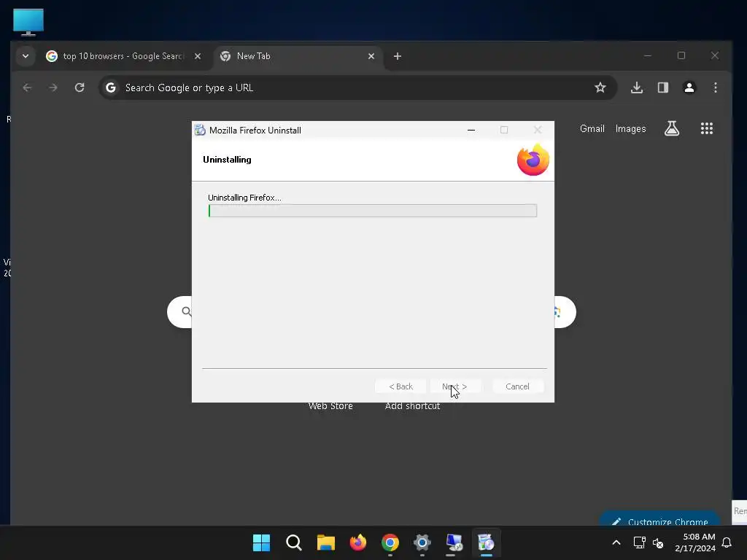Switch to top 10 browsers Google Search tab
747x560 pixels.
(123, 56)
